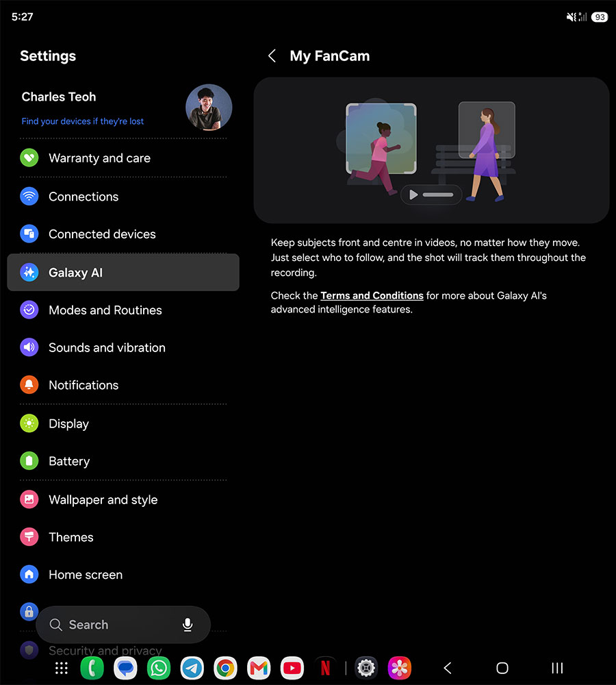Tap the search magnifier icon
The image size is (616, 685).
tap(55, 625)
